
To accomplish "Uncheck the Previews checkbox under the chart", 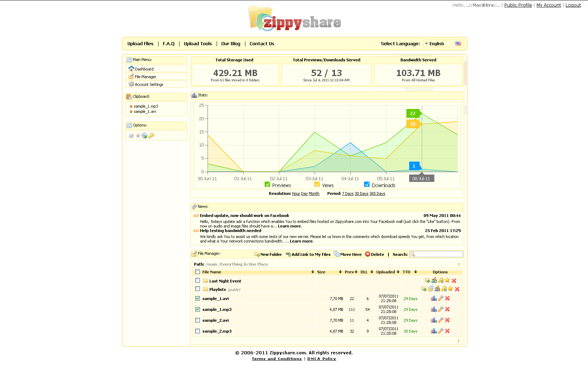I will pyautogui.click(x=267, y=185).
